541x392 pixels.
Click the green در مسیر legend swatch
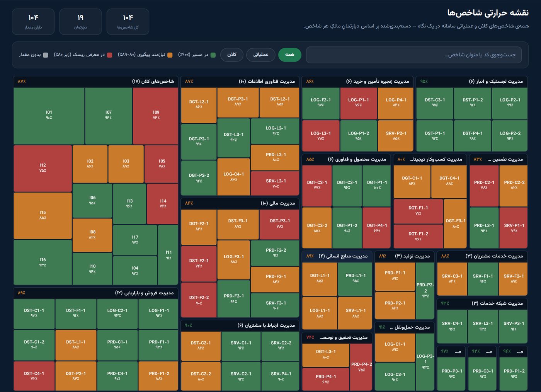pos(213,55)
